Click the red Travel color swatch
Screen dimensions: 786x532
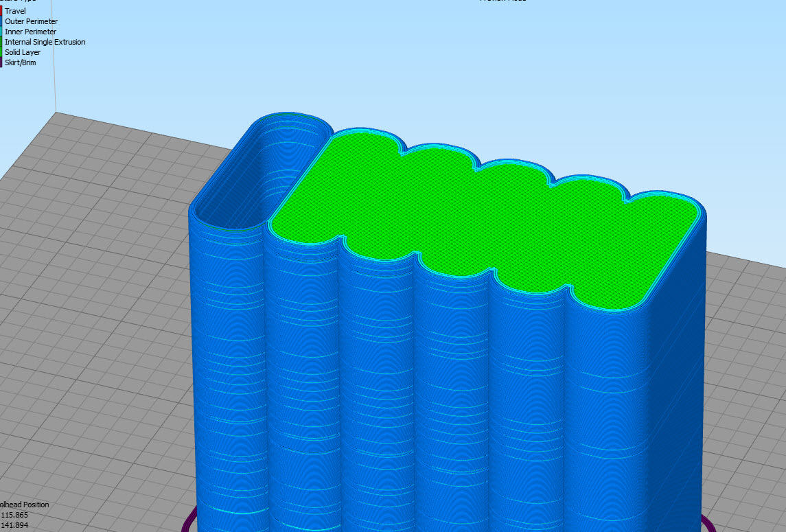pos(1,11)
